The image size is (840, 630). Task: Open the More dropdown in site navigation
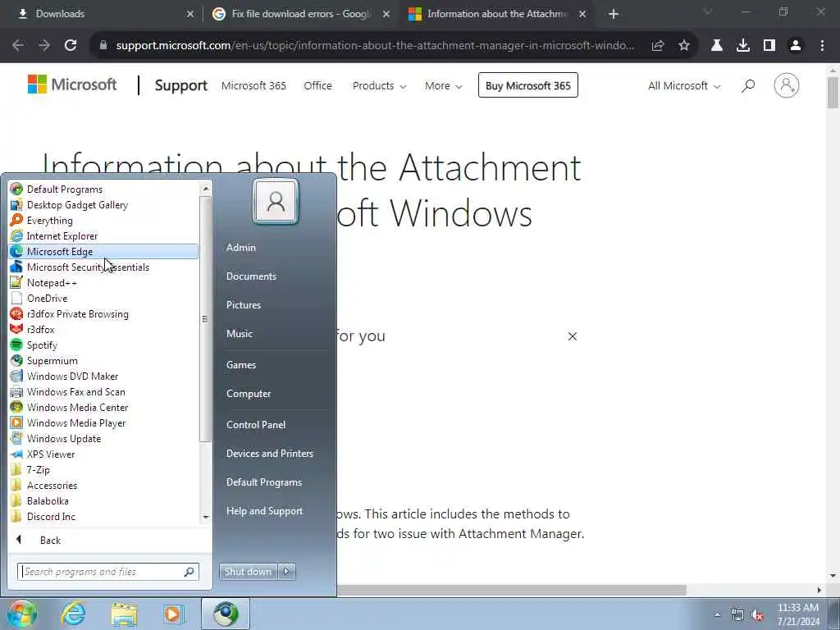443,85
